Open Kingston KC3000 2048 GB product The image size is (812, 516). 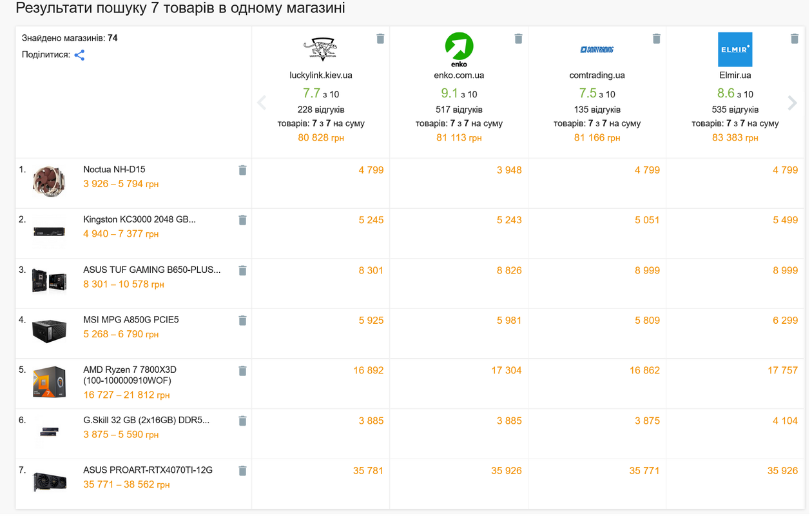pyautogui.click(x=139, y=219)
